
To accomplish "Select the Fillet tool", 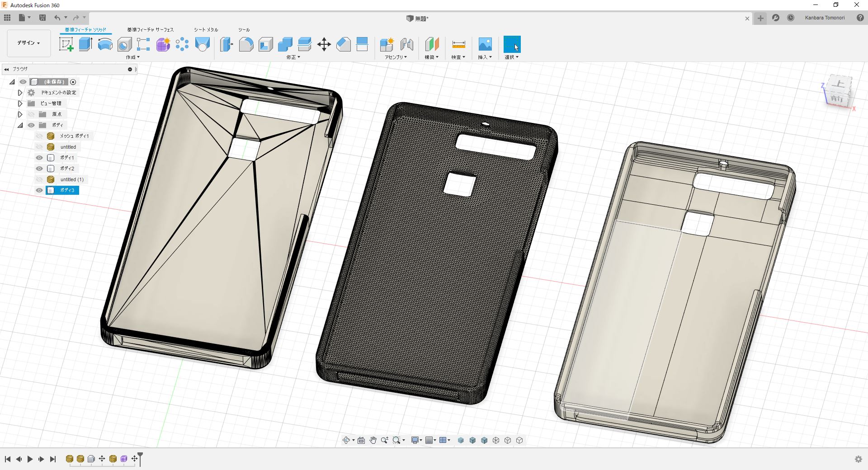I will click(246, 44).
